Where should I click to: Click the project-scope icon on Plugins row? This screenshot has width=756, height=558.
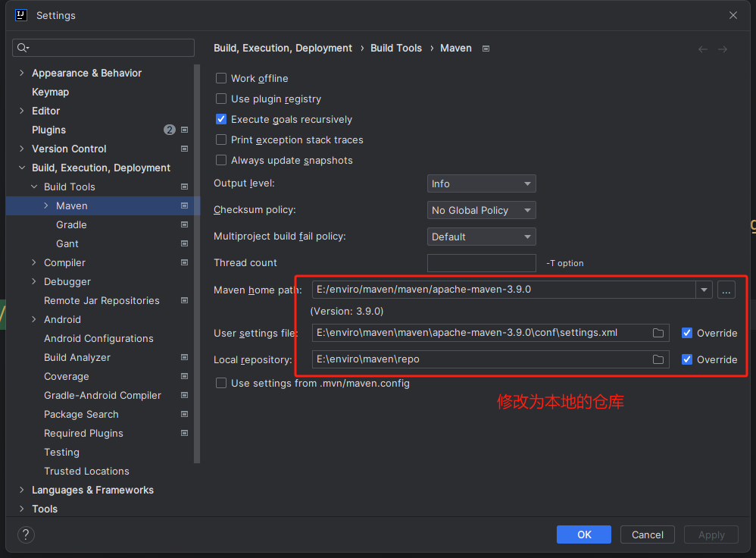(184, 130)
